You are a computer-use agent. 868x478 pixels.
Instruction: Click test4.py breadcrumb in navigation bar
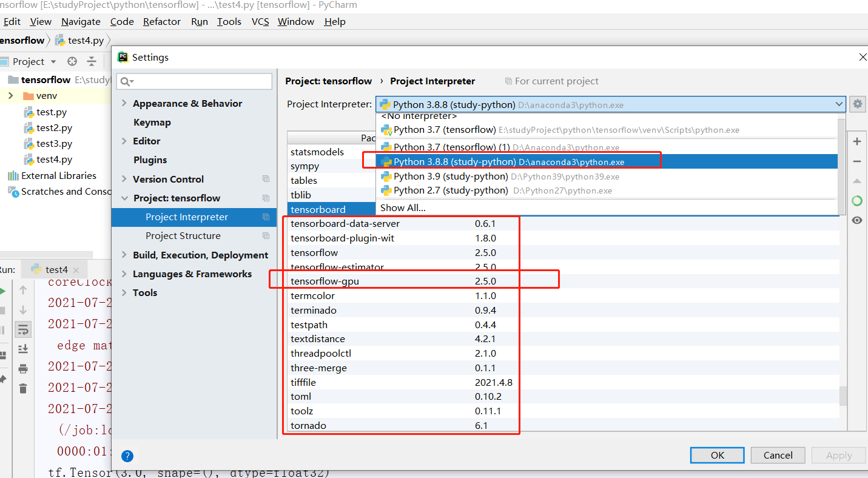(x=79, y=41)
